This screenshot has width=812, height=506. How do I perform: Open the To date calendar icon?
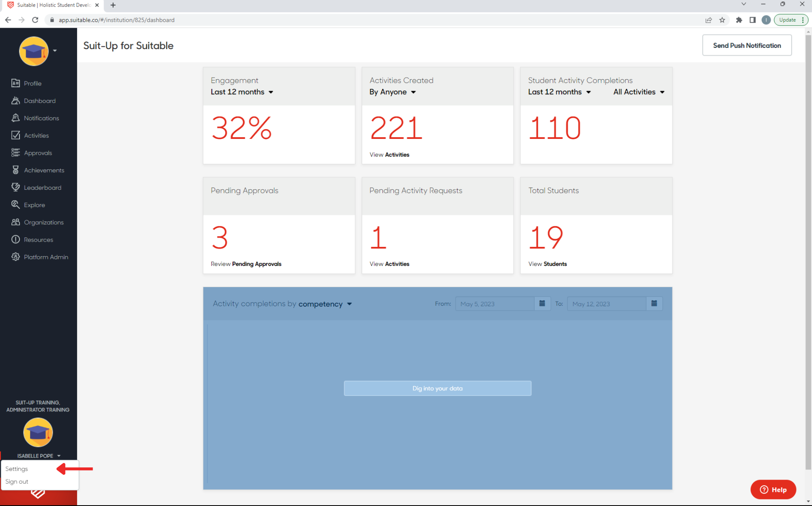click(654, 304)
